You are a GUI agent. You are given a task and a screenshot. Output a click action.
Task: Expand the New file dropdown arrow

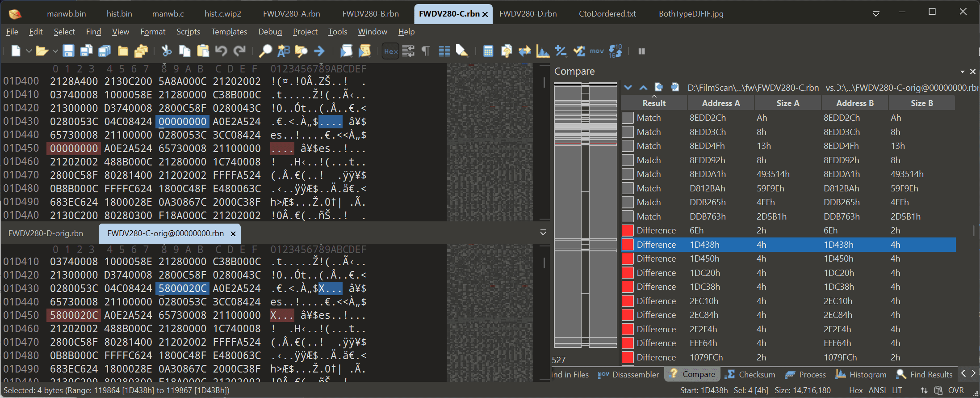coord(29,51)
